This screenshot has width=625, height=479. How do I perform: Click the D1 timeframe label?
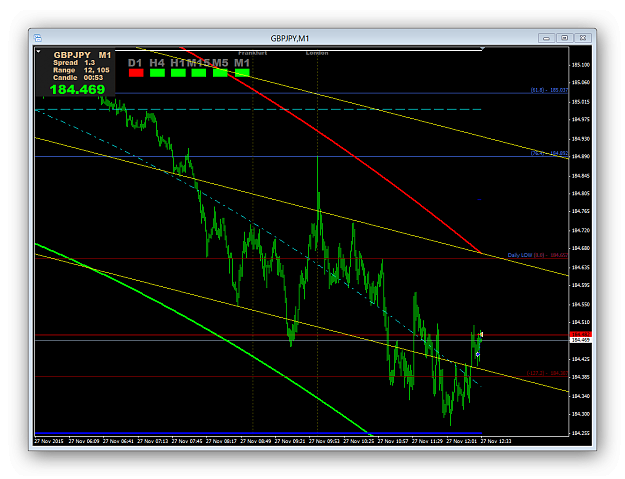[135, 63]
